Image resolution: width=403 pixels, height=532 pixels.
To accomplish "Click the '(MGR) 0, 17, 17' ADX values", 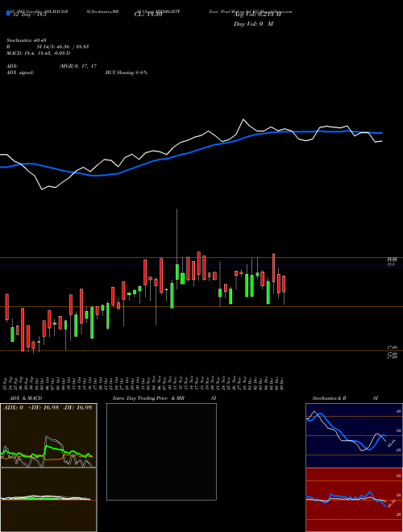I will click(x=77, y=66).
